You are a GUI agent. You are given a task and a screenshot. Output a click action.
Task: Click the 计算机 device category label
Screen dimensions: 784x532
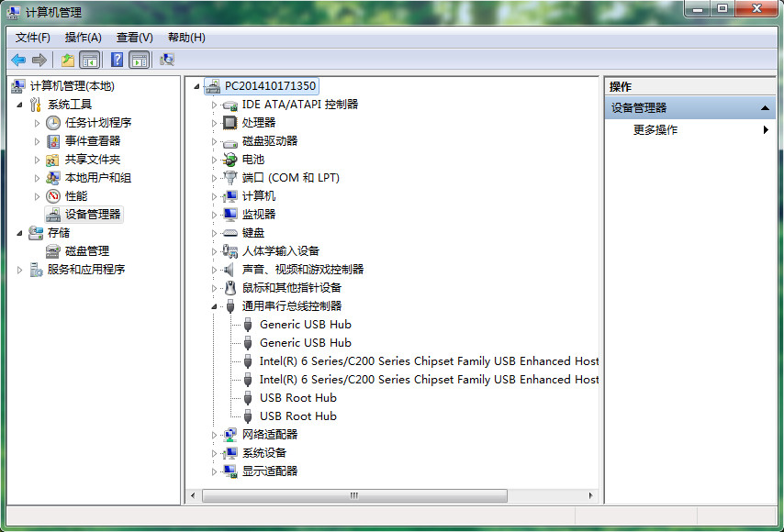click(x=259, y=196)
